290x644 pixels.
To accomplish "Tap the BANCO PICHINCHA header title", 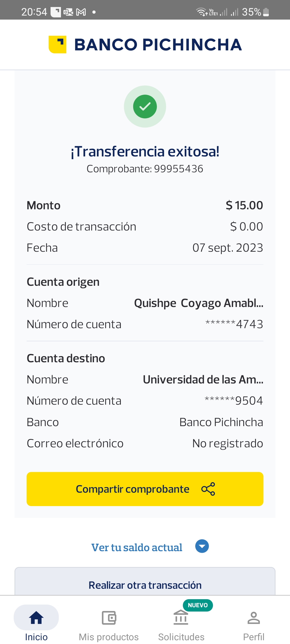I will click(x=158, y=45).
